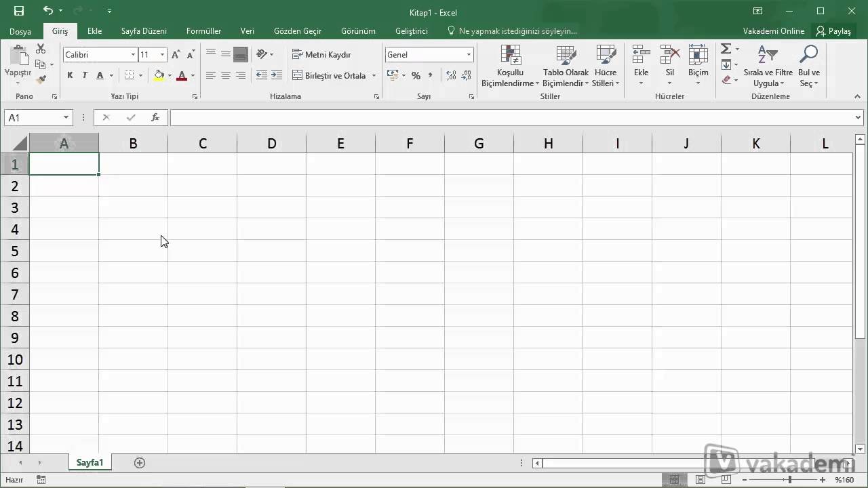The width and height of the screenshot is (868, 488).
Task: Toggle italic T formatting
Action: coord(85,75)
